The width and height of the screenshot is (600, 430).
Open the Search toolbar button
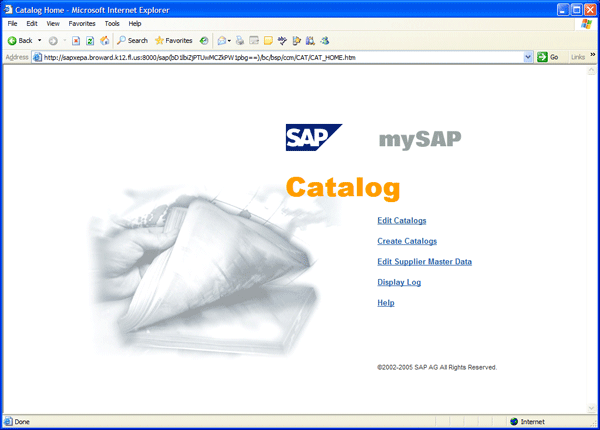click(x=131, y=41)
